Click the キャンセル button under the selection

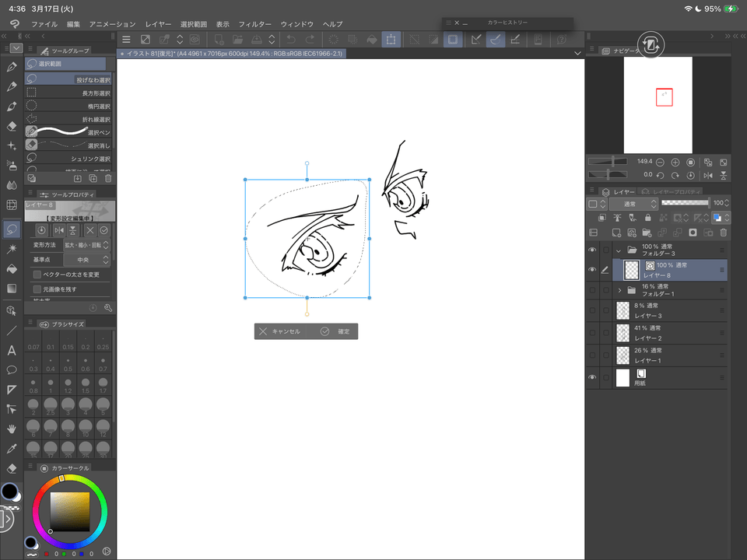click(281, 331)
